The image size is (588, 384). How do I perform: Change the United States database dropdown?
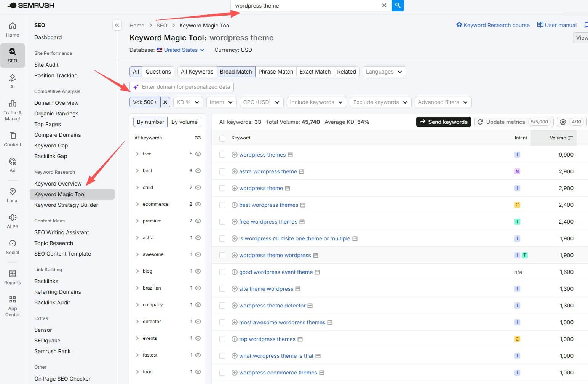point(181,50)
